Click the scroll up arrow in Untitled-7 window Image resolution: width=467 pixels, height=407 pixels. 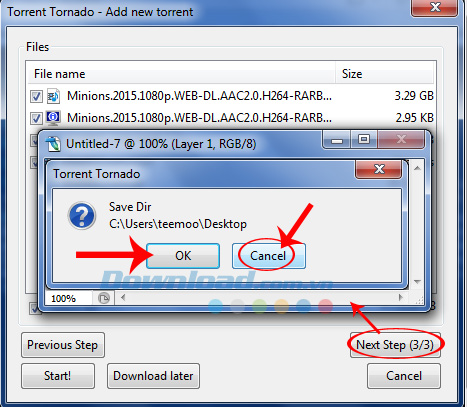417,168
